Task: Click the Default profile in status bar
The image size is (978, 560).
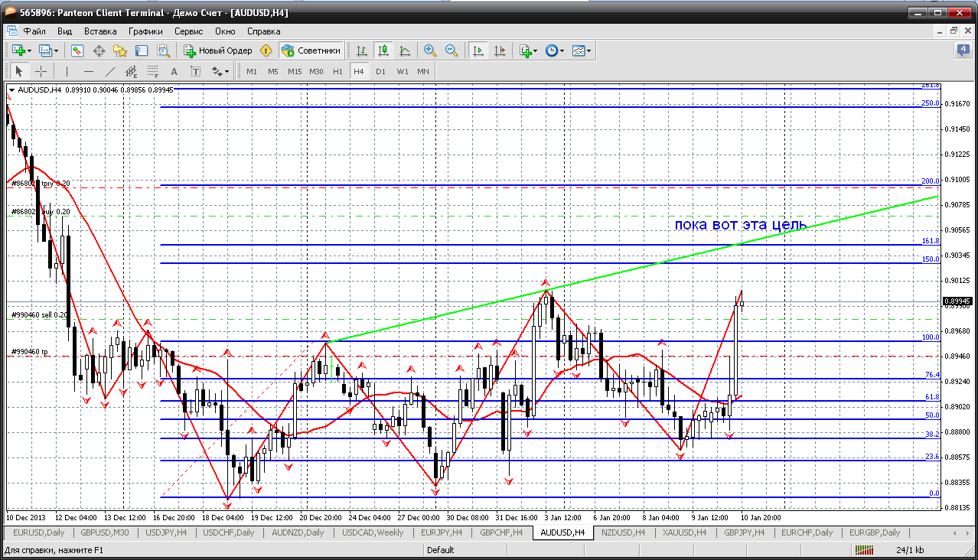Action: pos(441,550)
